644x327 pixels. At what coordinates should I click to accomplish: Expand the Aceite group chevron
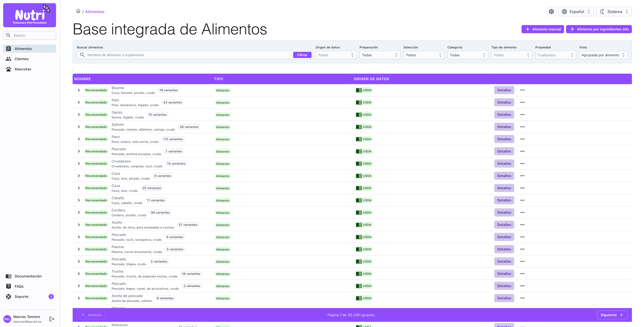pos(79,225)
